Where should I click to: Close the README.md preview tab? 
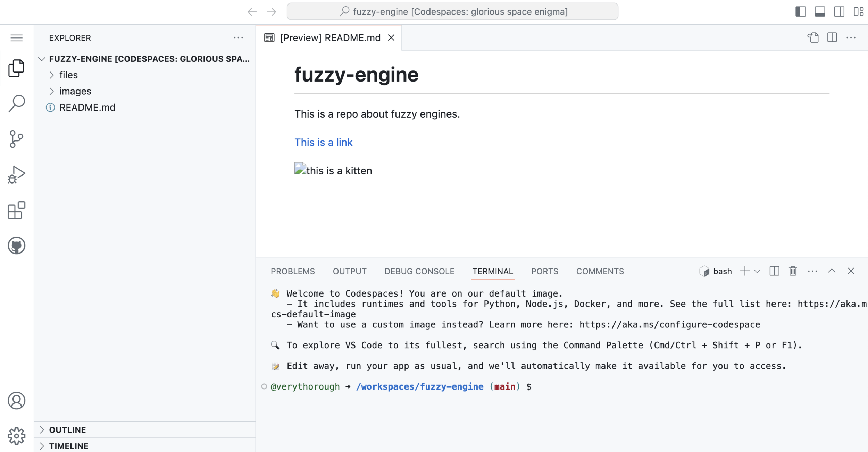pos(391,37)
